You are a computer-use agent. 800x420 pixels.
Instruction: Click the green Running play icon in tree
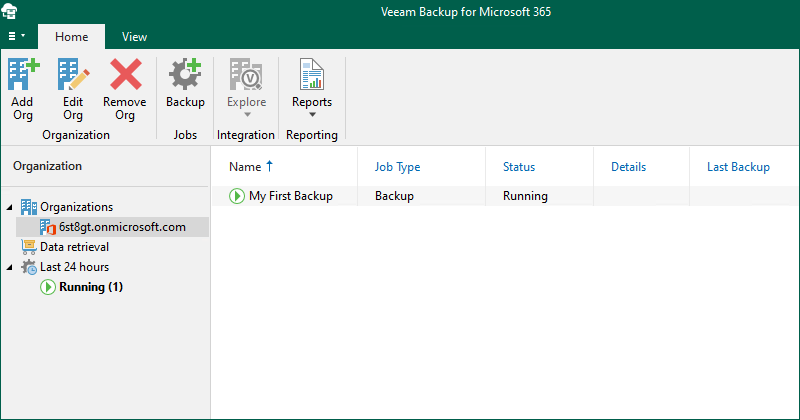[48, 287]
